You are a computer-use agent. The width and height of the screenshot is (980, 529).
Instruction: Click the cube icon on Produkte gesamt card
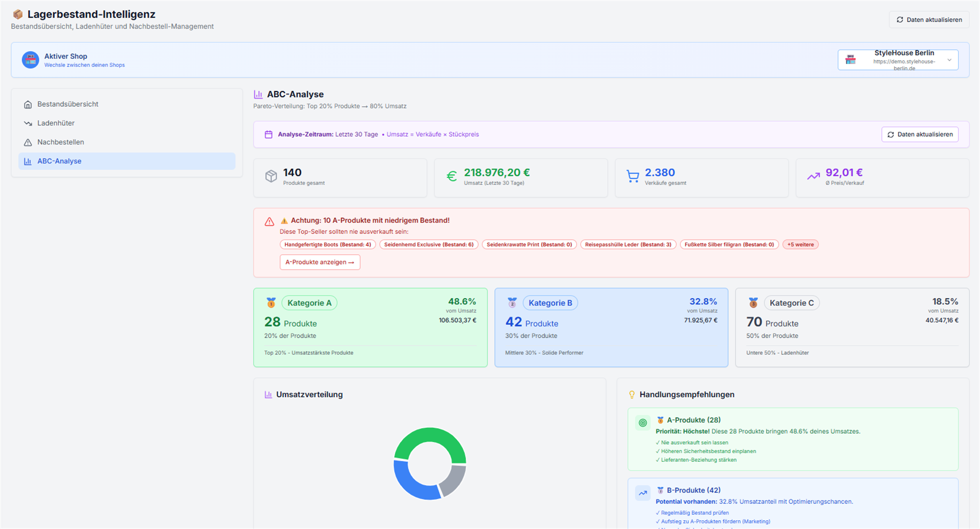coord(271,176)
